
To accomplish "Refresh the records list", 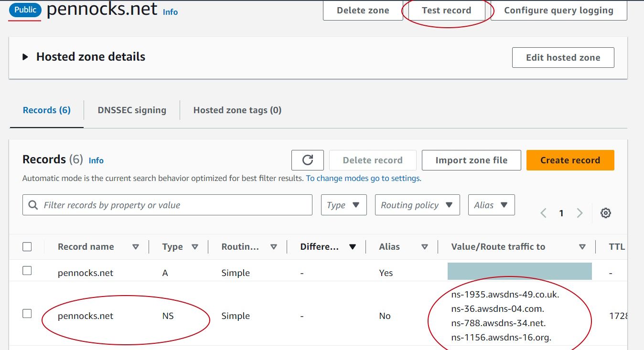I will pos(308,160).
